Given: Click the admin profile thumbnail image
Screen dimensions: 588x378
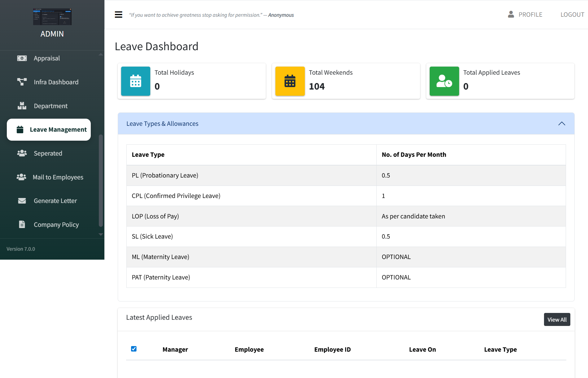Looking at the screenshot, I should tap(52, 17).
